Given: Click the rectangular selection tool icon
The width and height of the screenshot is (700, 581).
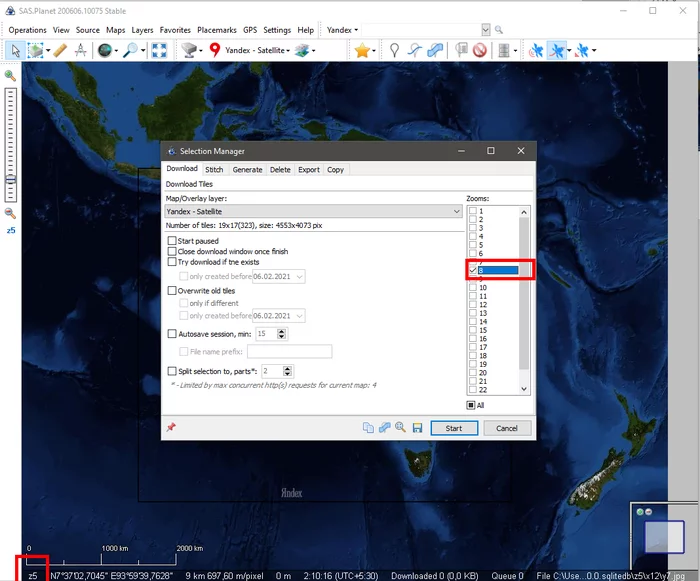Looking at the screenshot, I should point(35,50).
